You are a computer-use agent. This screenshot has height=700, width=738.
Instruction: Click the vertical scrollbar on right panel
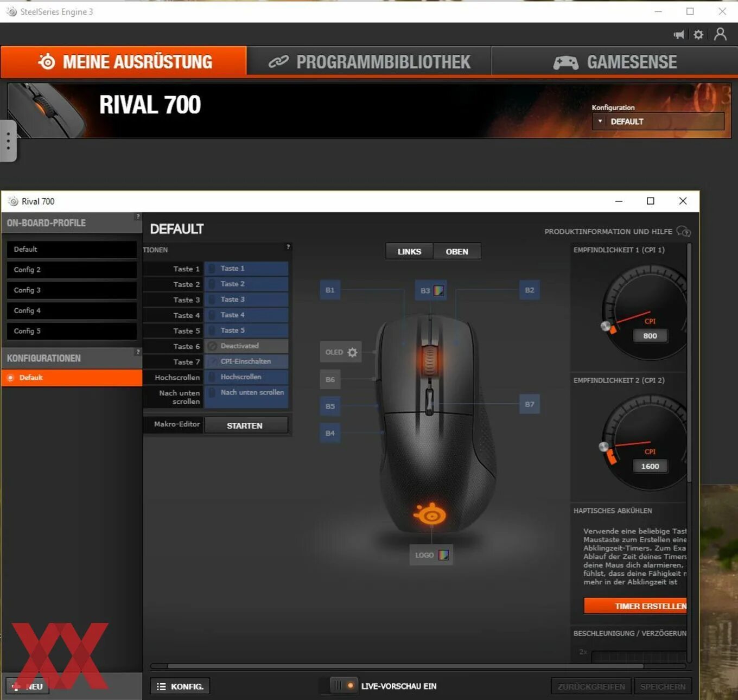(x=689, y=364)
